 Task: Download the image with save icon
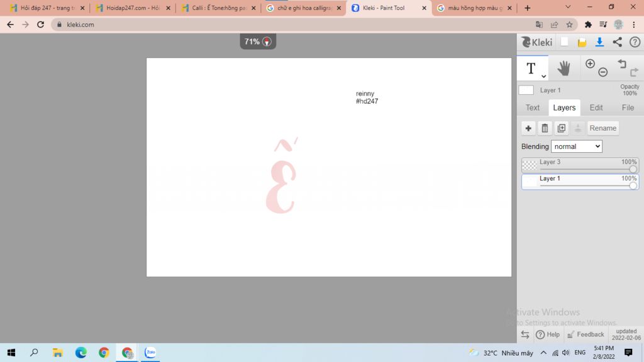pos(599,42)
